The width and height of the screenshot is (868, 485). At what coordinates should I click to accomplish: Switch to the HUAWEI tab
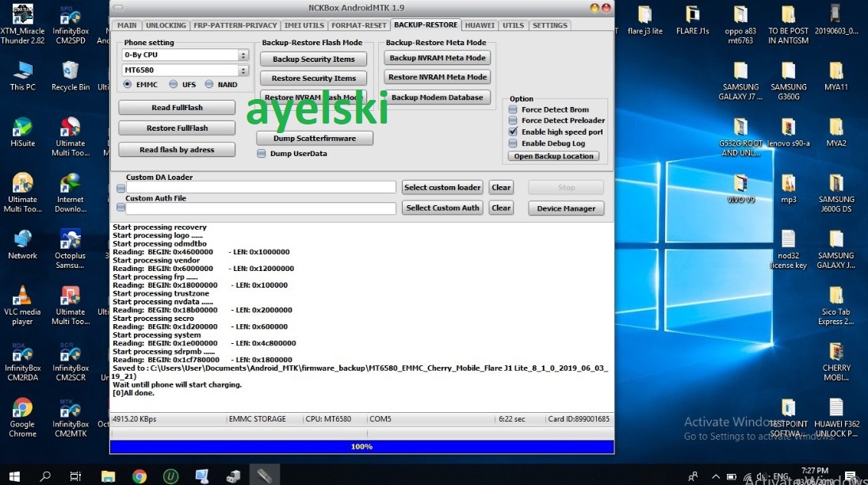coord(480,25)
